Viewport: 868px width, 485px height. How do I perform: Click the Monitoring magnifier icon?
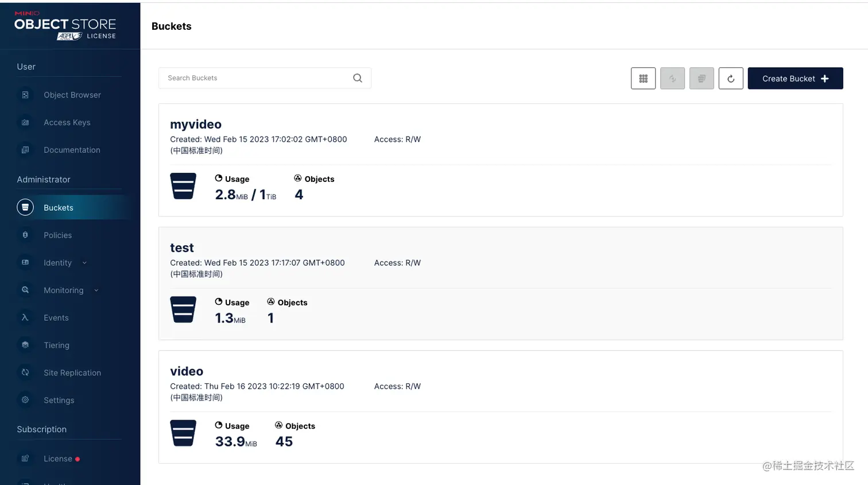point(25,290)
